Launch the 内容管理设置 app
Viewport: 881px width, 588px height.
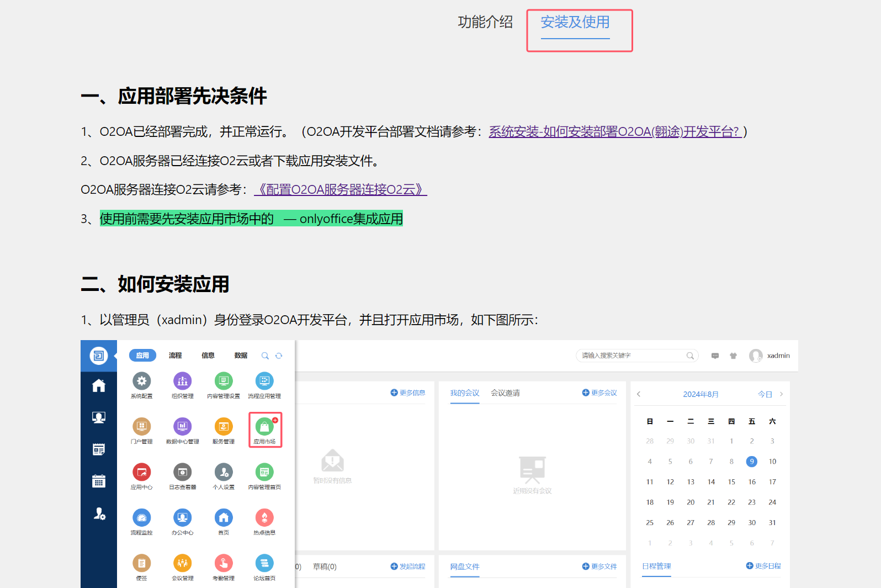(224, 381)
